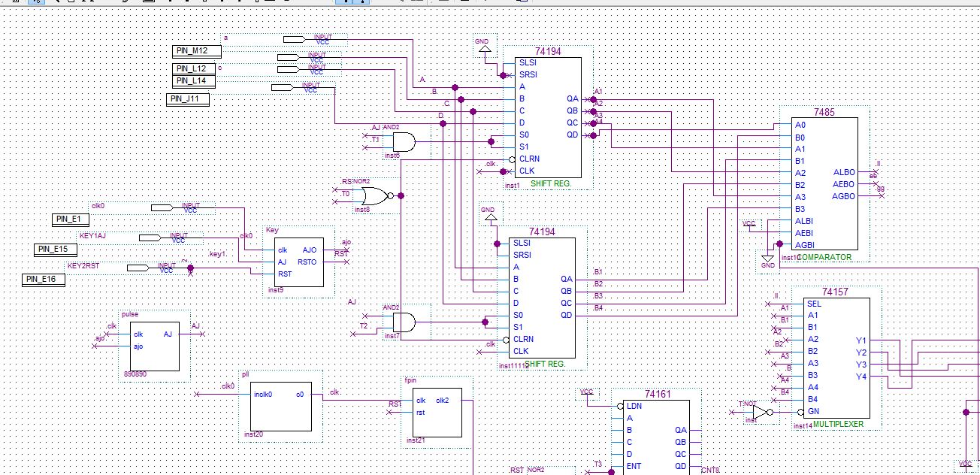Screen dimensions: 980x475
Task: Select the clk0 input pin symbol
Action: click(x=163, y=207)
